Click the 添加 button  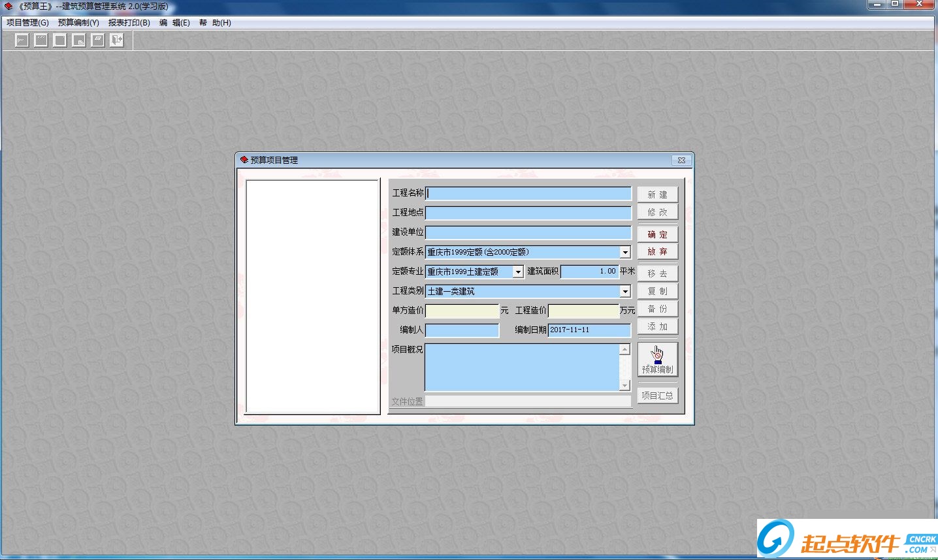(658, 326)
